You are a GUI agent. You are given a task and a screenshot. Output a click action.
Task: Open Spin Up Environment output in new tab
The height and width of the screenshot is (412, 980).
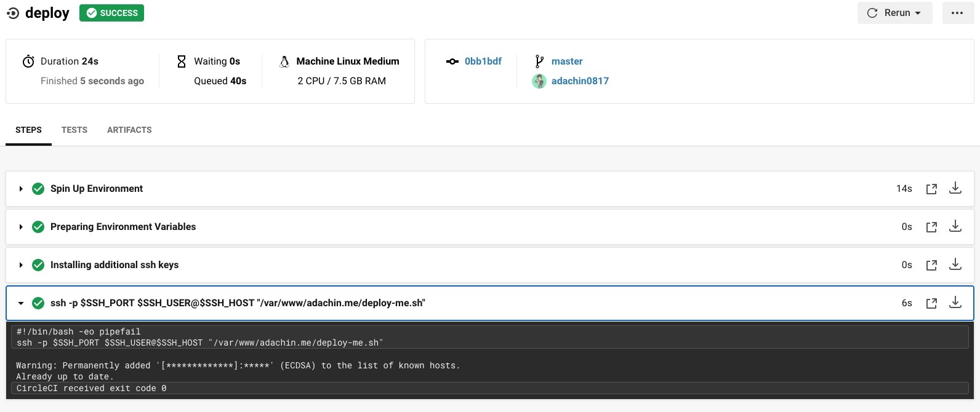click(x=931, y=189)
